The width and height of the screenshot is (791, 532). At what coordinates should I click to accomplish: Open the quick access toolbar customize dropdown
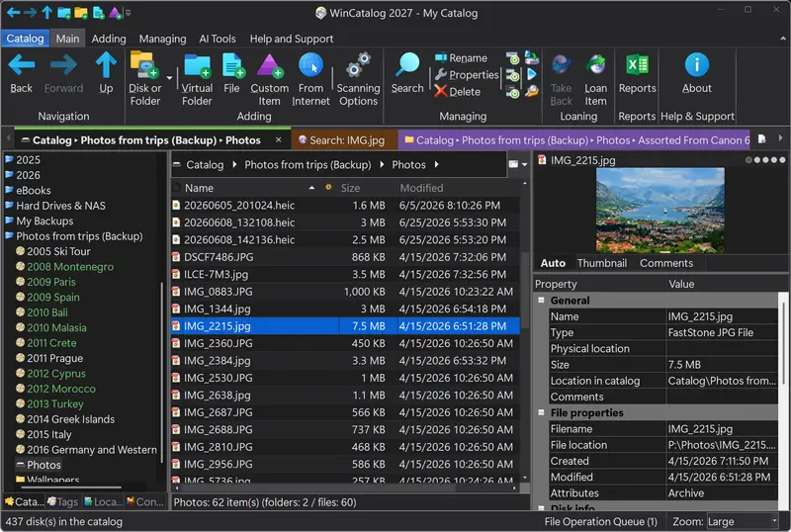pyautogui.click(x=129, y=13)
